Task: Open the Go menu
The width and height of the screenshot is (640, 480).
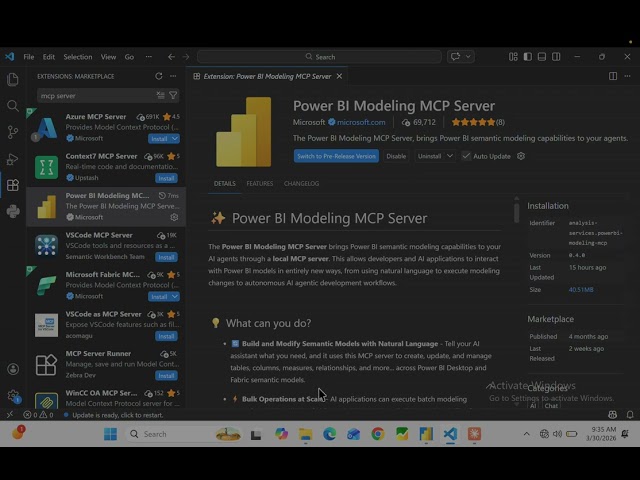Action: click(129, 57)
